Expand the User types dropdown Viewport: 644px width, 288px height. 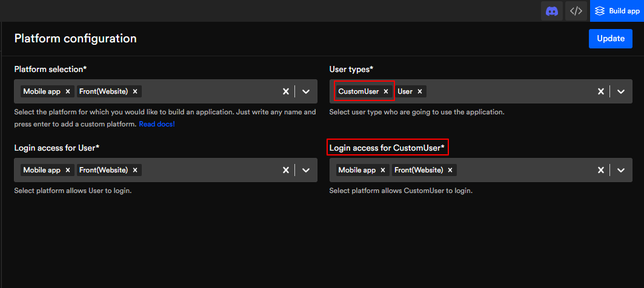click(621, 91)
